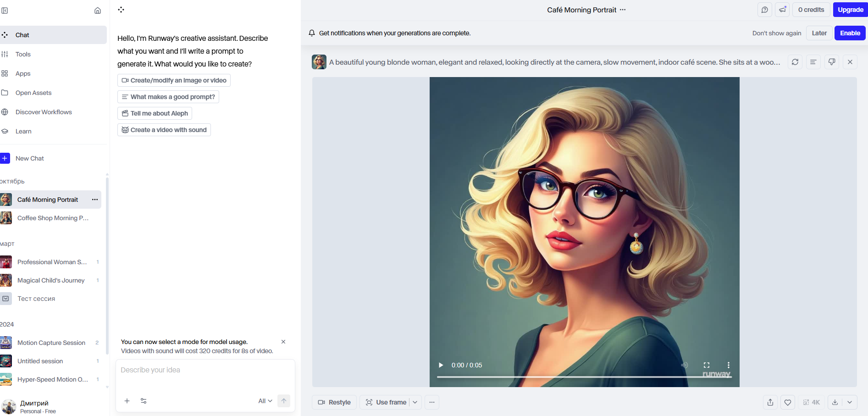Open the Tools menu item
Viewport: 868px width, 416px height.
click(x=23, y=54)
